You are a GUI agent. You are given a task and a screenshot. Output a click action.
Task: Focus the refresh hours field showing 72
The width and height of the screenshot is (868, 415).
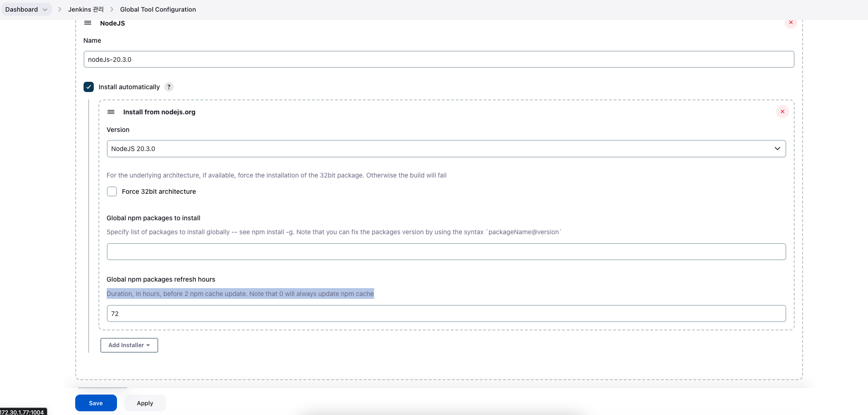click(446, 314)
